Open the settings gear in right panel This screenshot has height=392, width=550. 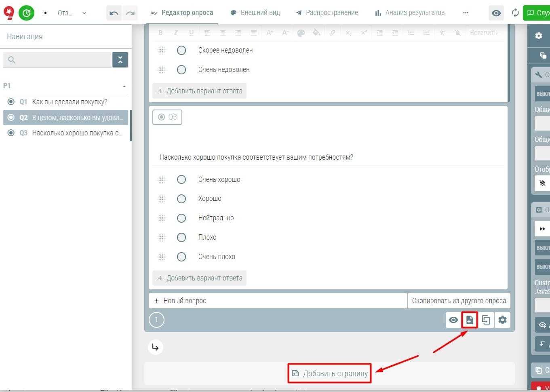539,36
